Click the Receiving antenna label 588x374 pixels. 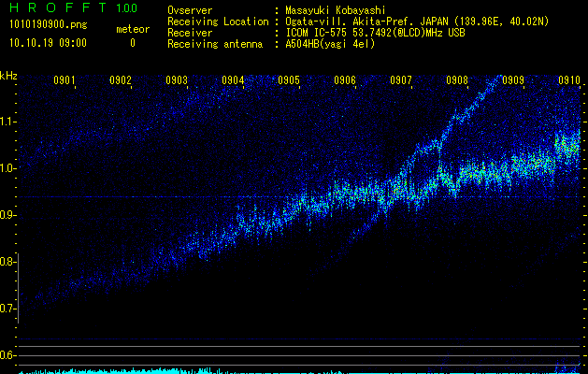[x=215, y=44]
